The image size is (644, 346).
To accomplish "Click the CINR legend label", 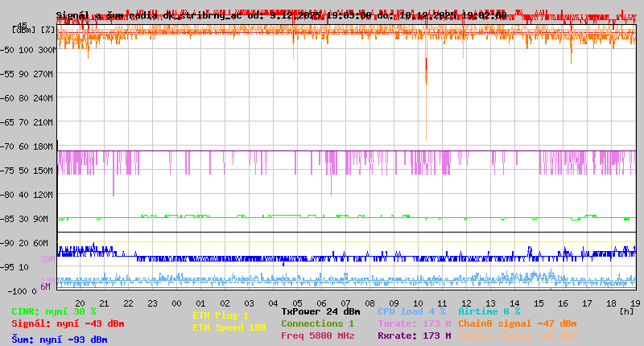I will coord(54,311).
